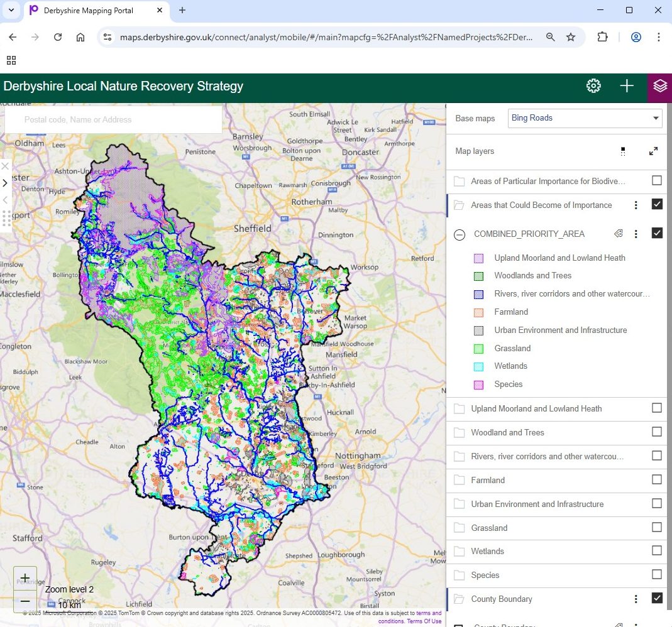Click the expand panel arrows icon
Screen dimensions: 672x627
[653, 151]
